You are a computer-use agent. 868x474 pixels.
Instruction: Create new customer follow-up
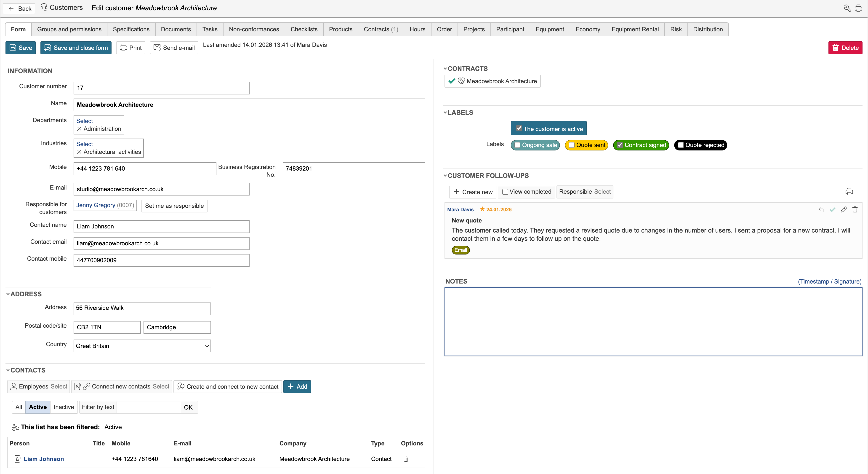point(473,192)
